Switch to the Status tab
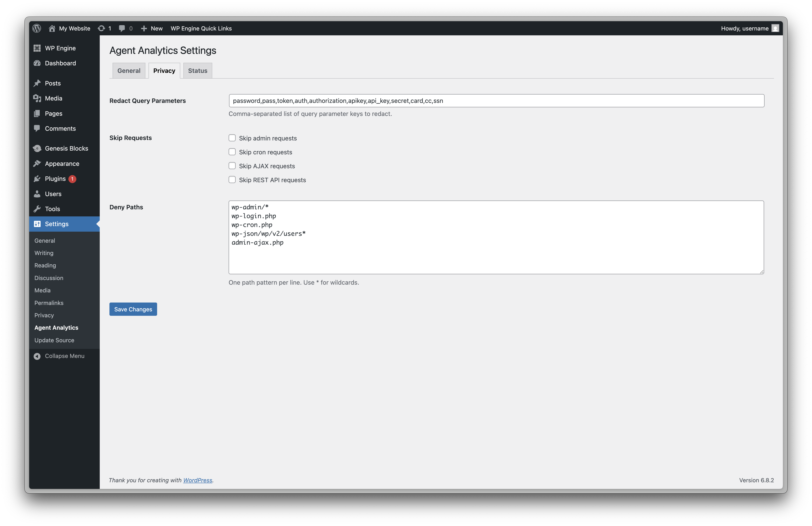Image resolution: width=812 pixels, height=526 pixels. [x=197, y=70]
